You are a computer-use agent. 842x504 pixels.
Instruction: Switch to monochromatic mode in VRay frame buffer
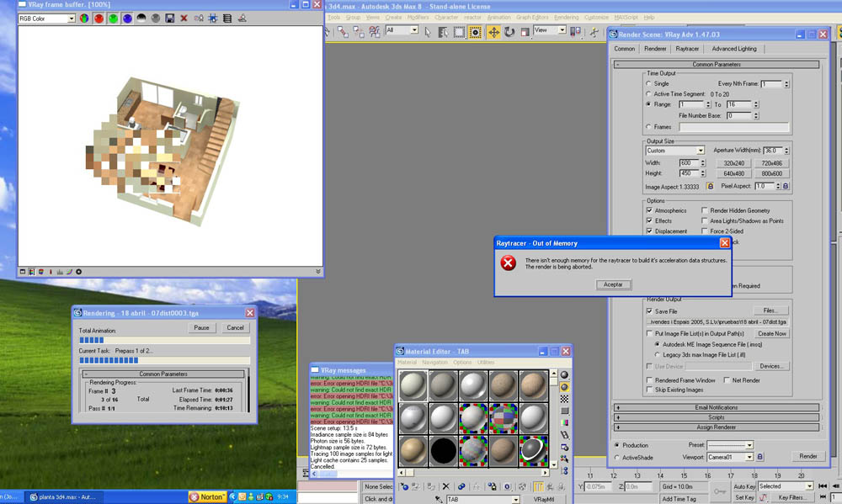coord(156,19)
